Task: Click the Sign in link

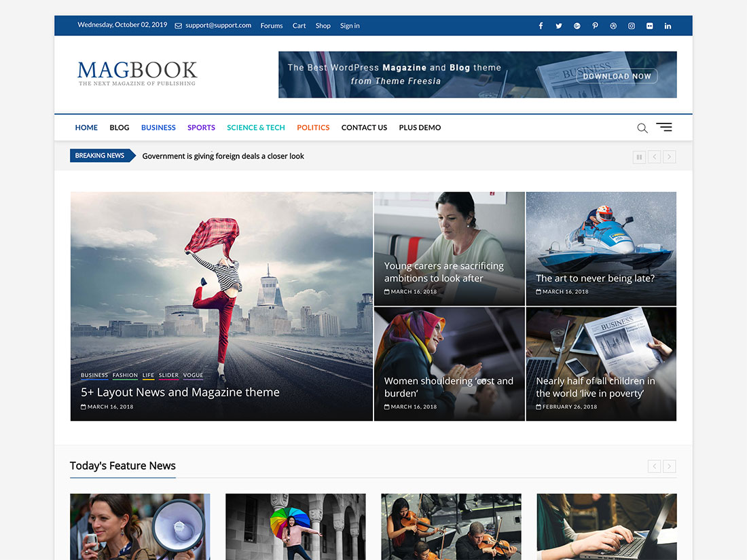Action: pos(350,26)
